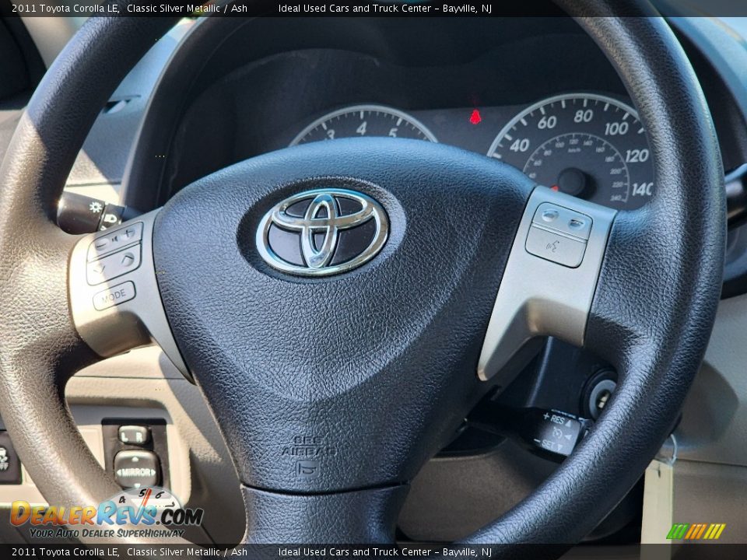Toggle the L R mirror selector switch
Viewport: 747px width, 560px height.
(x=134, y=435)
